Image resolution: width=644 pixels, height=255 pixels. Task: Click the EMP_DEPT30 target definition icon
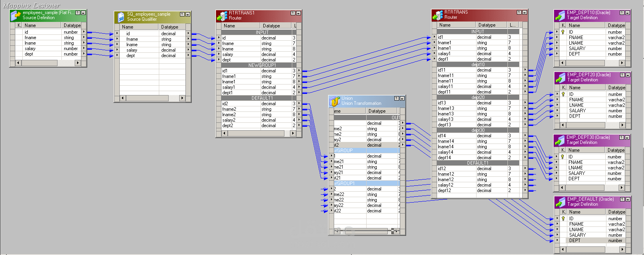560,140
